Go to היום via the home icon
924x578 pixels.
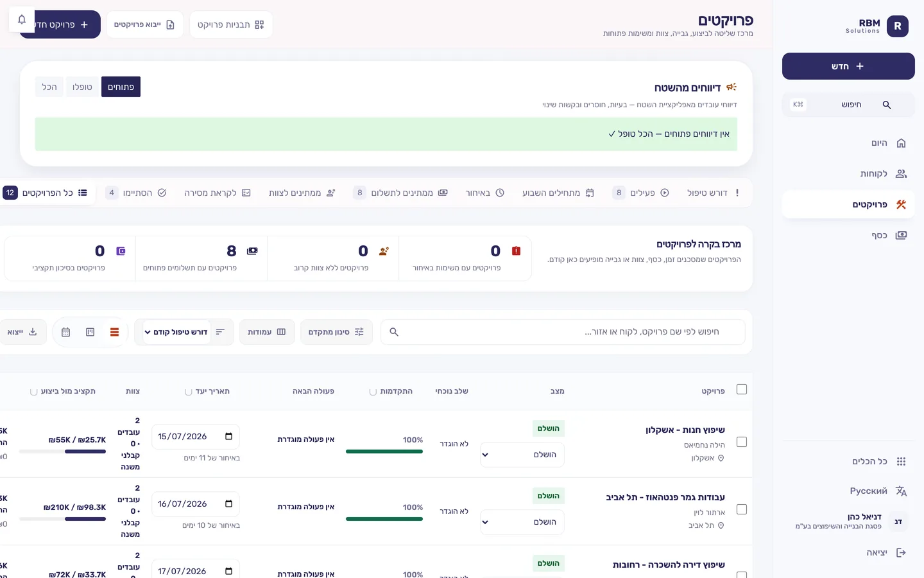[x=901, y=143]
